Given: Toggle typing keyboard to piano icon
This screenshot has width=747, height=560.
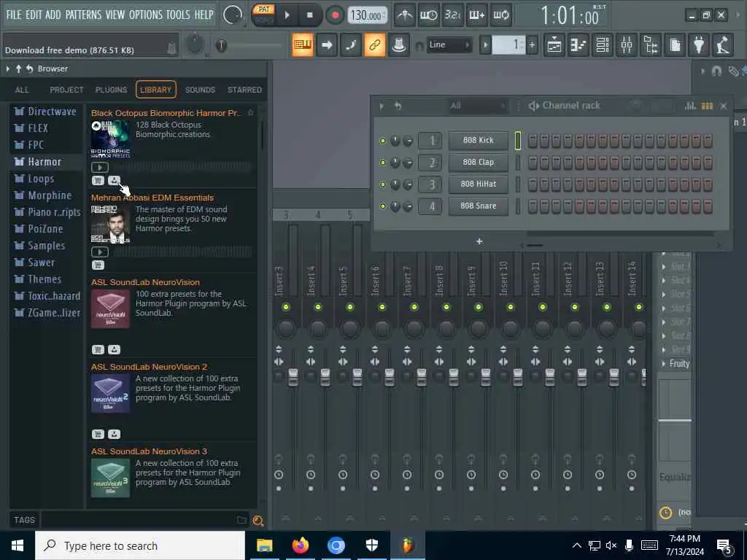Looking at the screenshot, I should point(303,44).
